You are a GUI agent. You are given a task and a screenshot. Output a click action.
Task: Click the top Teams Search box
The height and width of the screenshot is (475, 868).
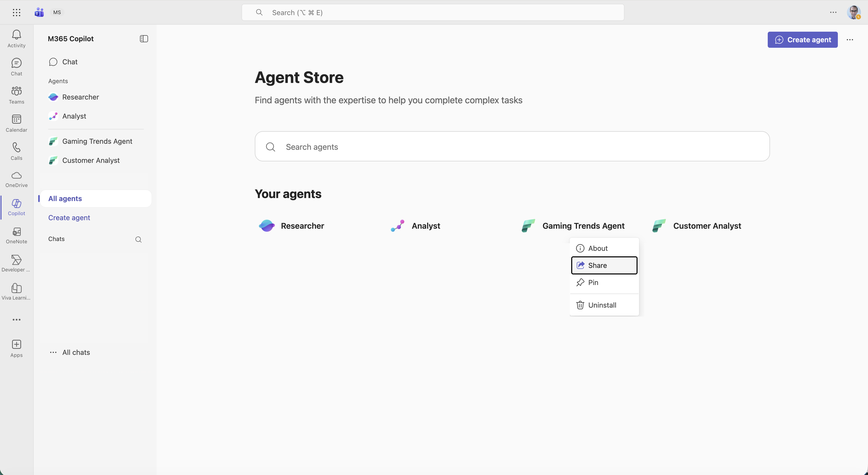[433, 13]
